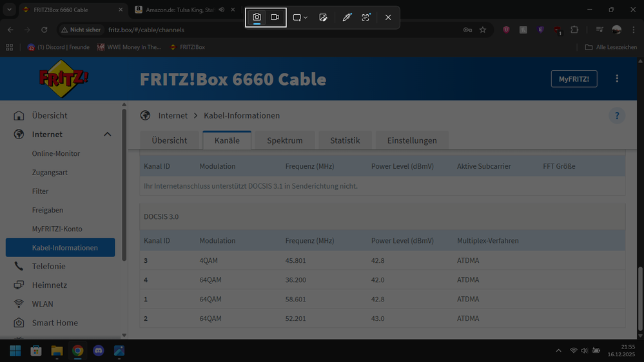The width and height of the screenshot is (644, 362).
Task: Open media controls icon in Chrome toolbar
Action: click(x=600, y=30)
